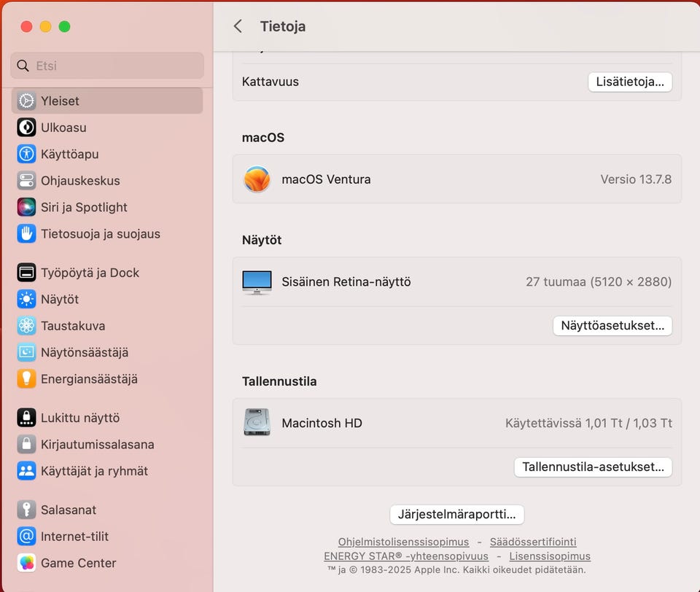Select Taustakuva label in sidebar
Image resolution: width=700 pixels, height=592 pixels.
tap(73, 326)
